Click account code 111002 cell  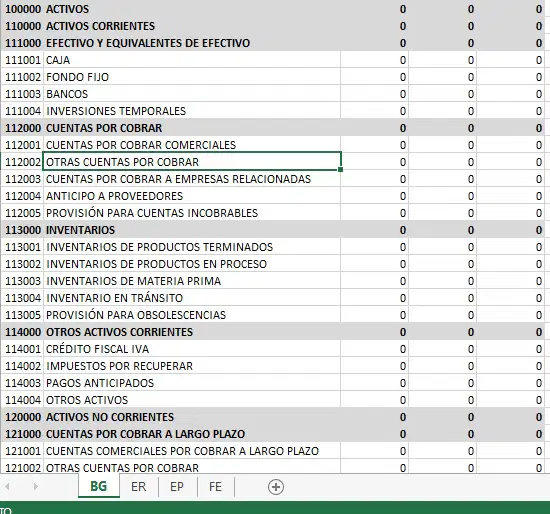(22, 77)
